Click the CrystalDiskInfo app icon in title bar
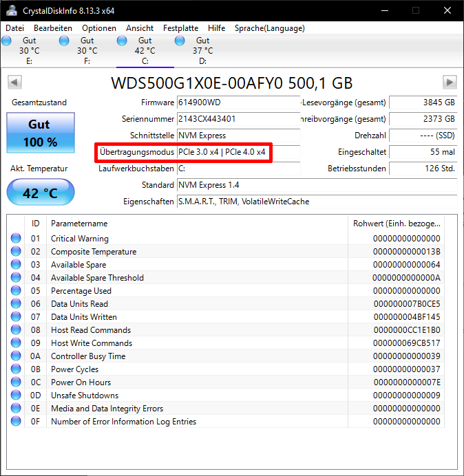Screen dimensions: 464x476 (x=12, y=10)
